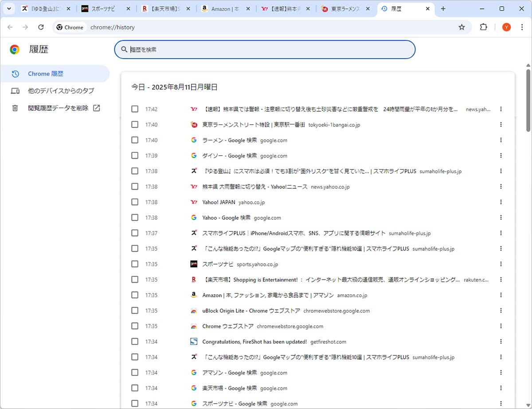Open more actions for 楽天市場 Shopping entry
Image resolution: width=532 pixels, height=409 pixels.
(x=501, y=280)
